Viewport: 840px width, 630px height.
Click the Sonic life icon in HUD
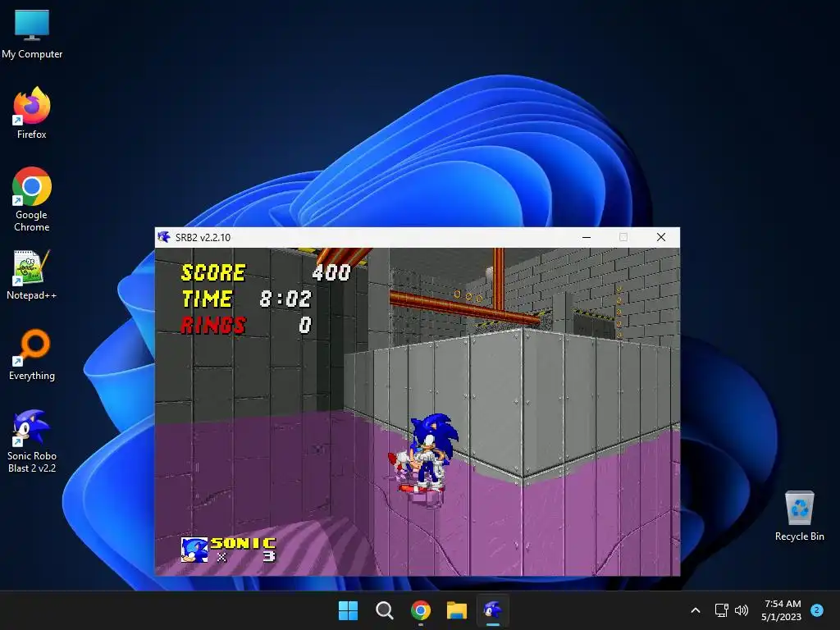(194, 550)
